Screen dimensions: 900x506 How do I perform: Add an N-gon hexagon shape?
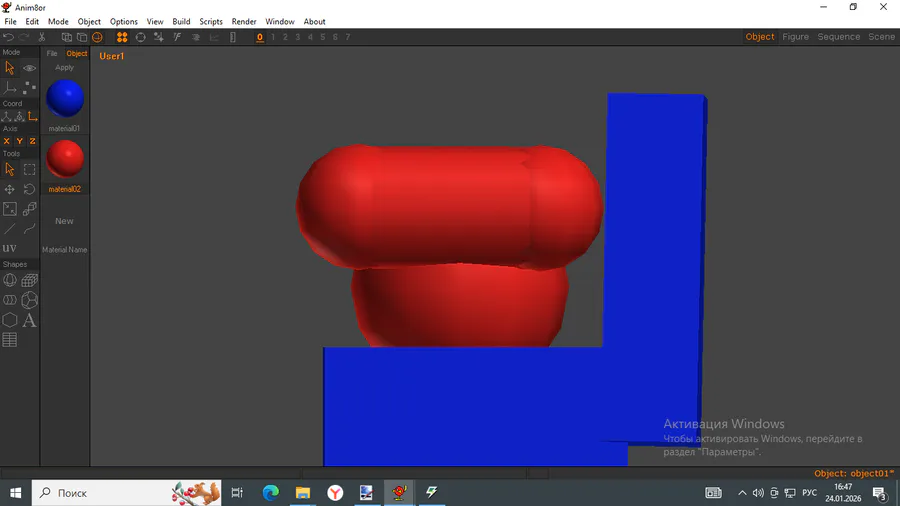[10, 320]
